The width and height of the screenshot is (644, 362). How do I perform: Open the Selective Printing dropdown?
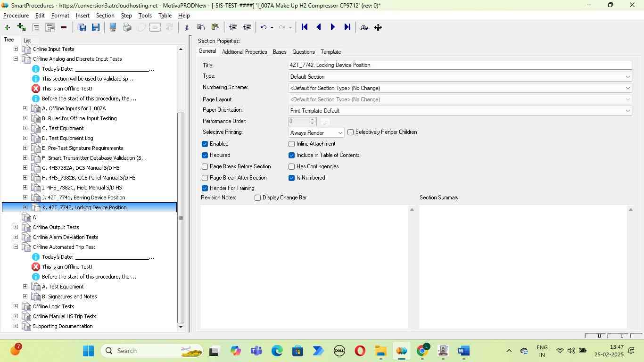click(x=316, y=133)
